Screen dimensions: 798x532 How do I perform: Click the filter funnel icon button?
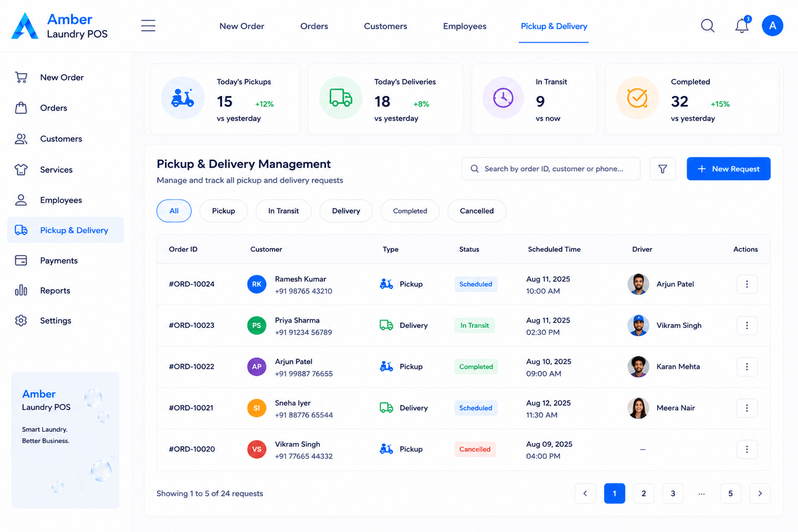pyautogui.click(x=663, y=169)
